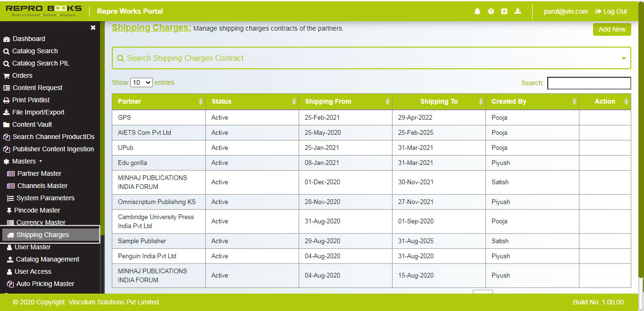Open notifications bell in top bar
This screenshot has width=644, height=311.
[477, 11]
